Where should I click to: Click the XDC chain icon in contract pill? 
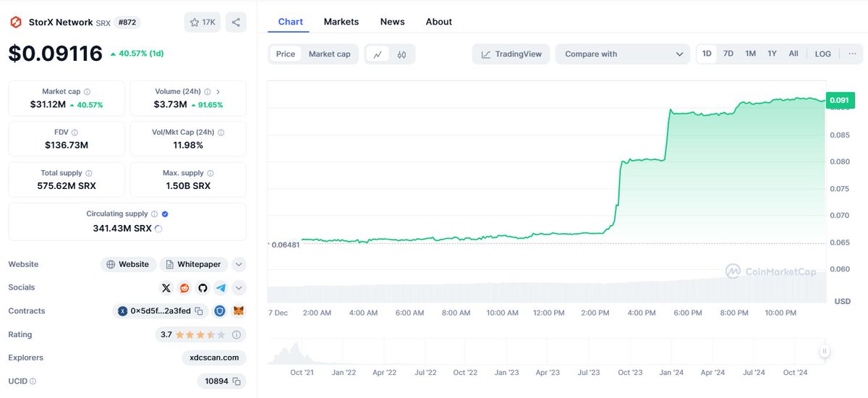pyautogui.click(x=123, y=311)
